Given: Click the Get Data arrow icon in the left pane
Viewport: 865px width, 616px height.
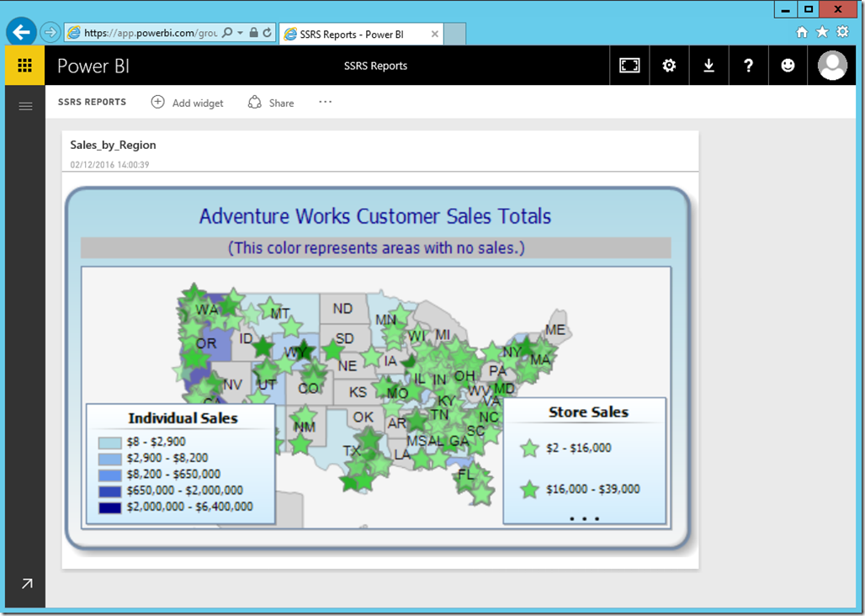Looking at the screenshot, I should coord(26,583).
